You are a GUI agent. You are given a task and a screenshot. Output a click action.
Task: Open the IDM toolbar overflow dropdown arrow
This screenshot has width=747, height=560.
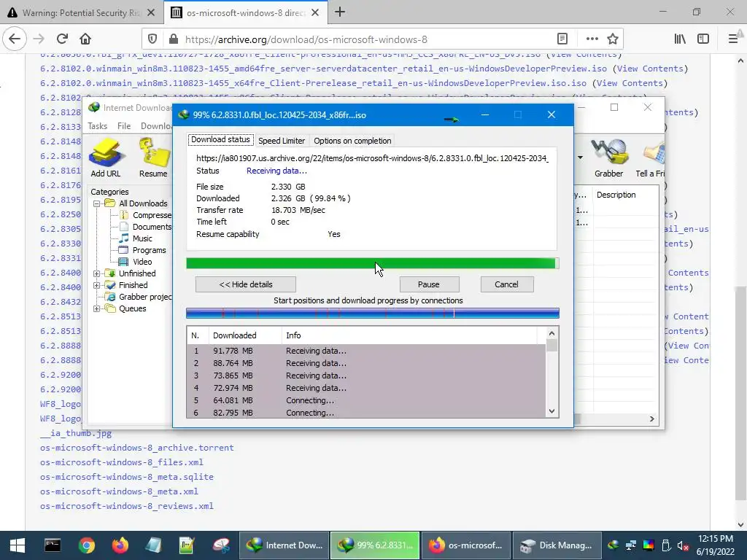coord(580,157)
